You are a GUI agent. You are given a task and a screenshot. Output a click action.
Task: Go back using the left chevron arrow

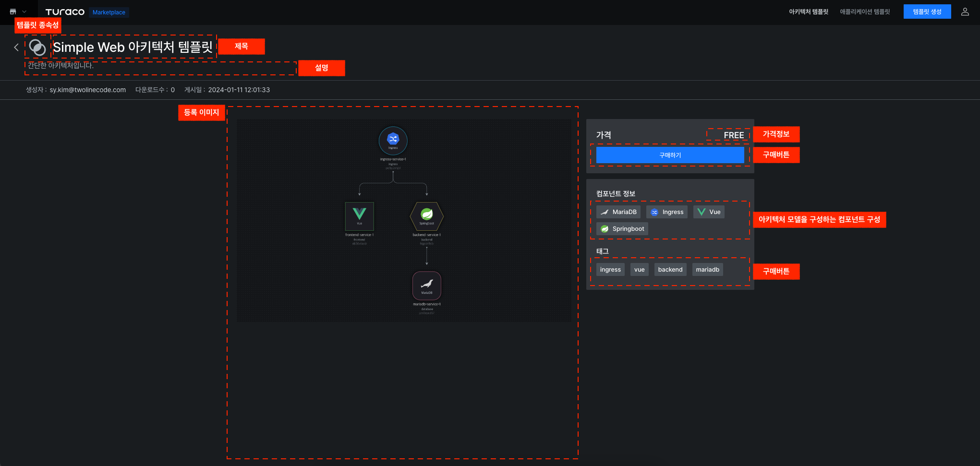point(16,47)
